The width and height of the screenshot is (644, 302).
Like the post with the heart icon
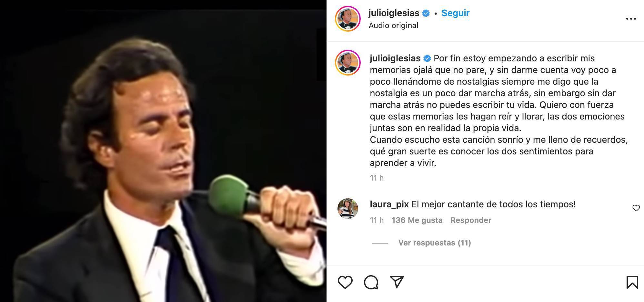coord(345,282)
